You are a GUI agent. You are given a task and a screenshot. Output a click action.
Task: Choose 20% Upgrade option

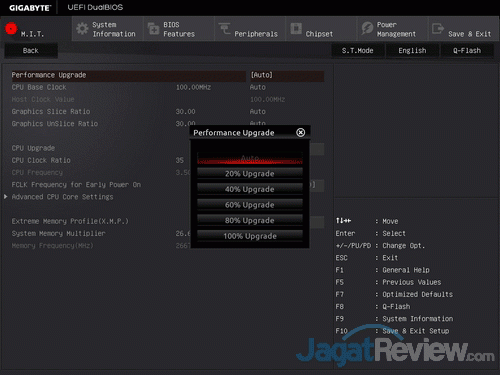coord(250,174)
